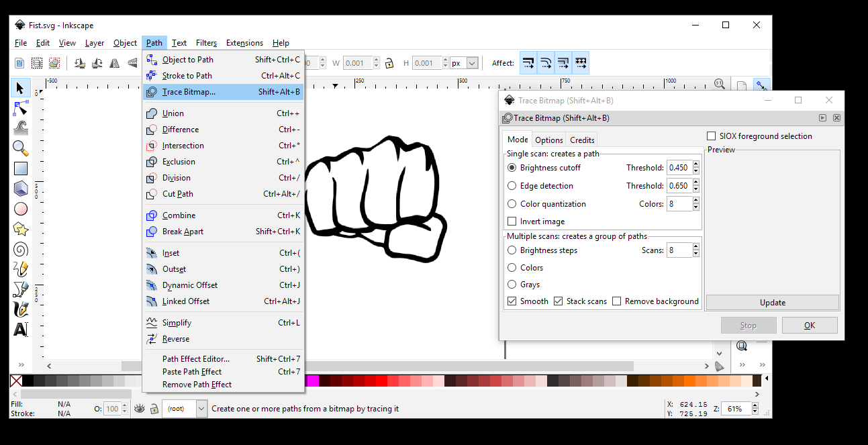Check the Invert image option

pyautogui.click(x=512, y=221)
